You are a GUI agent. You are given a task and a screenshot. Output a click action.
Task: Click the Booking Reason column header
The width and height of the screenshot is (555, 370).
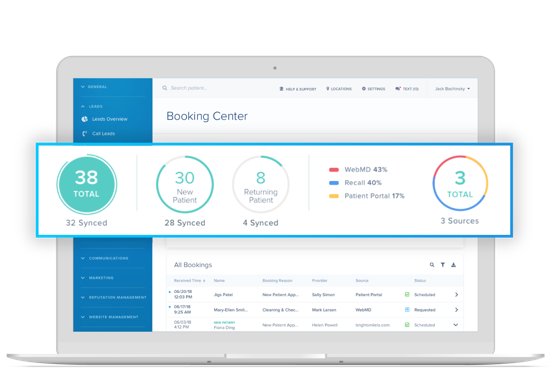click(x=277, y=280)
